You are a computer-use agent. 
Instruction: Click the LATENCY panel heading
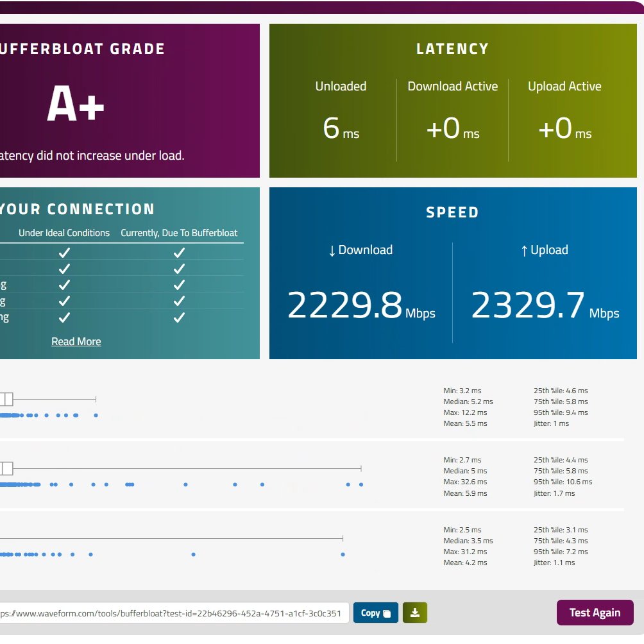click(453, 49)
